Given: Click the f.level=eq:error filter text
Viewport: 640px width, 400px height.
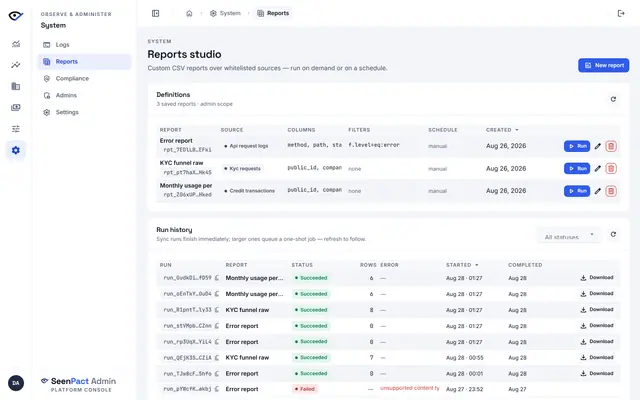Looking at the screenshot, I should [374, 145].
